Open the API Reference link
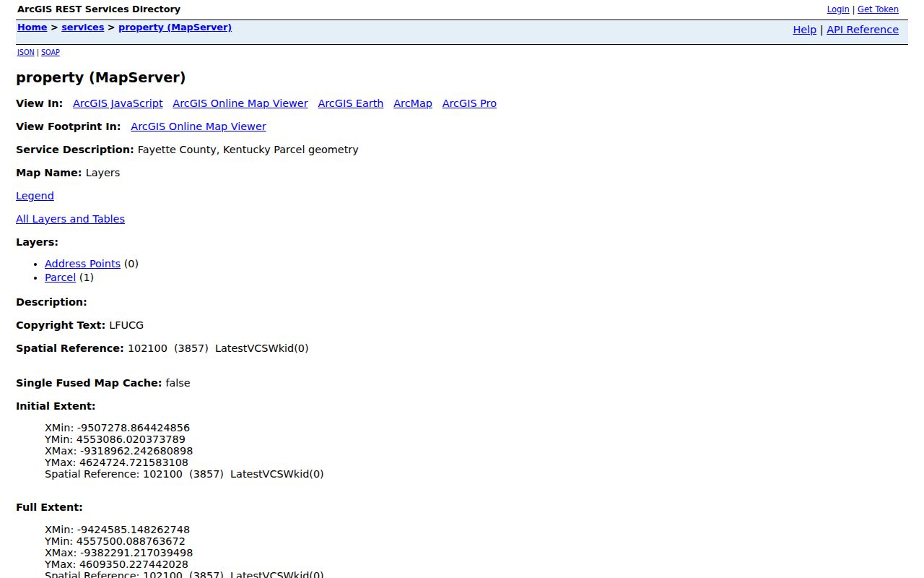The image size is (924, 578). point(863,30)
